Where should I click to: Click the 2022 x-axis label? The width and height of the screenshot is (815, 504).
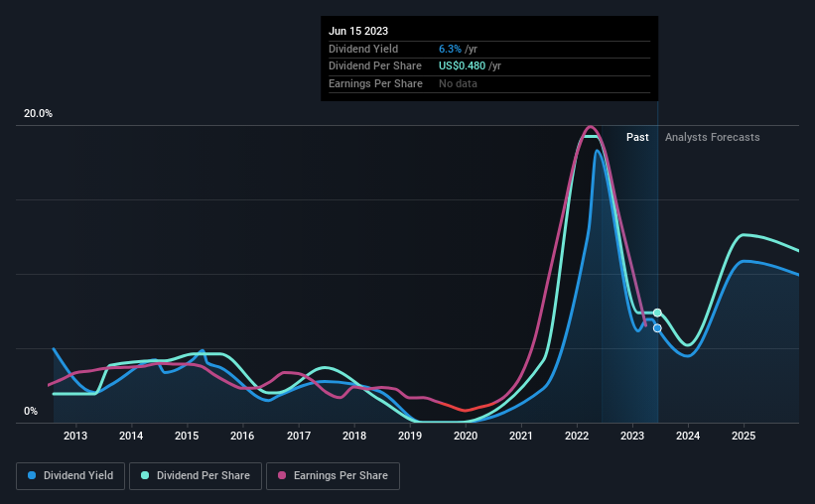pyautogui.click(x=577, y=436)
